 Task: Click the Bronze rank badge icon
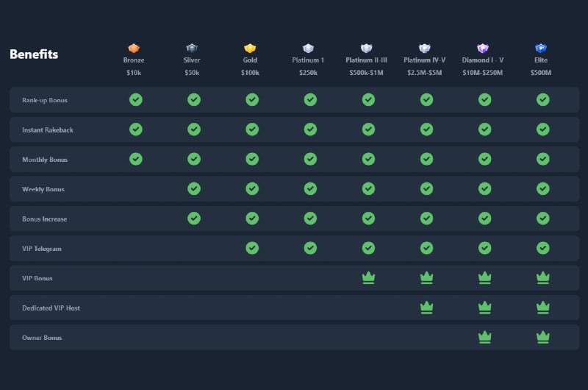pyautogui.click(x=134, y=48)
